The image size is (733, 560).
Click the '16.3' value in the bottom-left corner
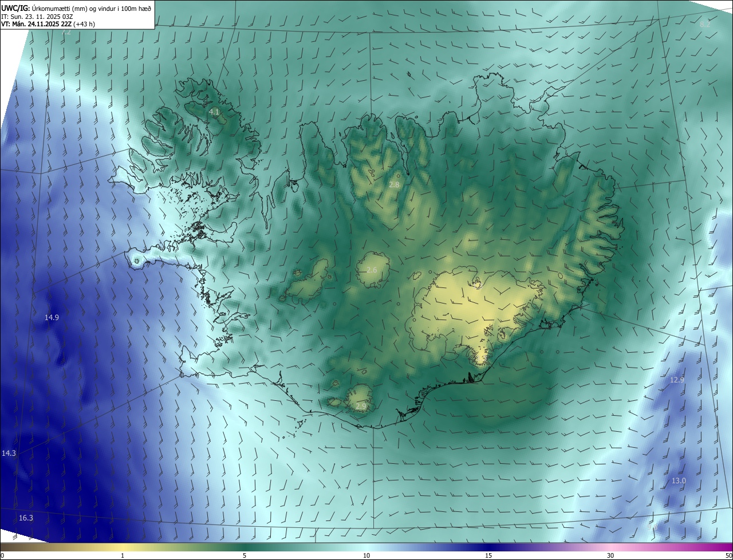[26, 518]
